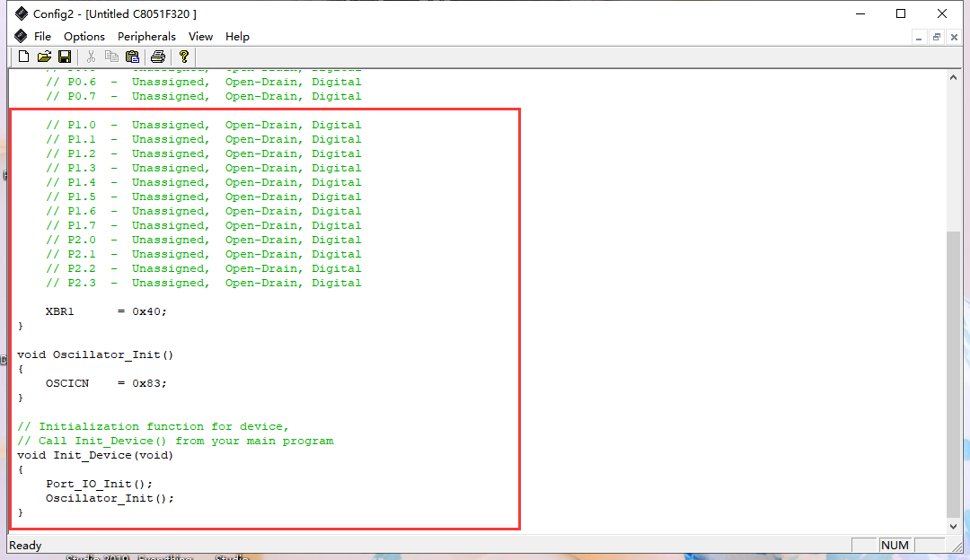Open help via the question mark toolbar icon
Image resolution: width=970 pixels, height=560 pixels.
183,56
